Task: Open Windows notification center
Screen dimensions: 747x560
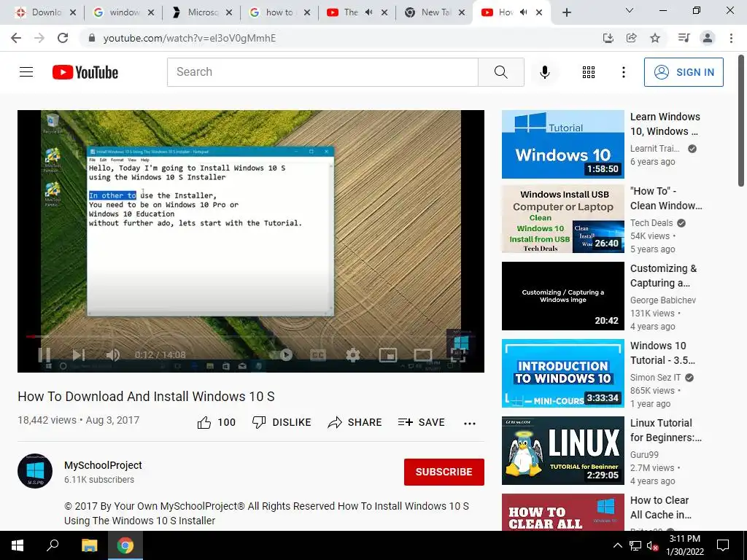Action: [723, 545]
